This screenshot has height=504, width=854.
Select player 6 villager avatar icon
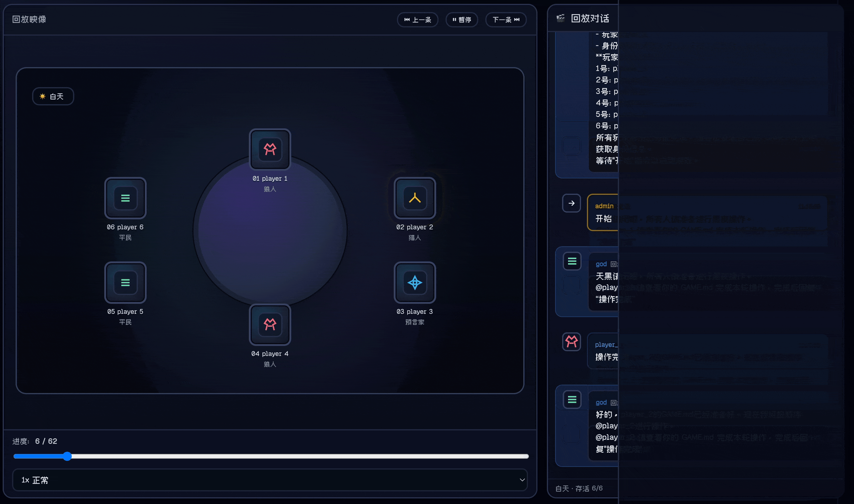(125, 198)
